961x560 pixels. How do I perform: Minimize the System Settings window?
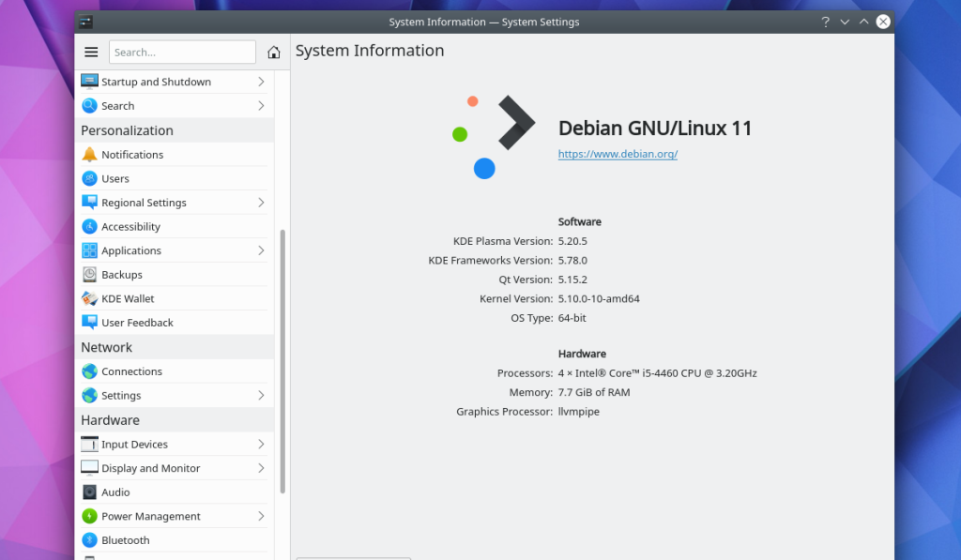(x=845, y=23)
